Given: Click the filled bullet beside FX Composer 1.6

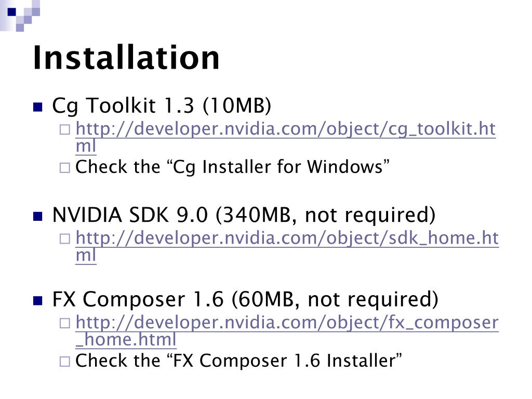Looking at the screenshot, I should point(37,301).
